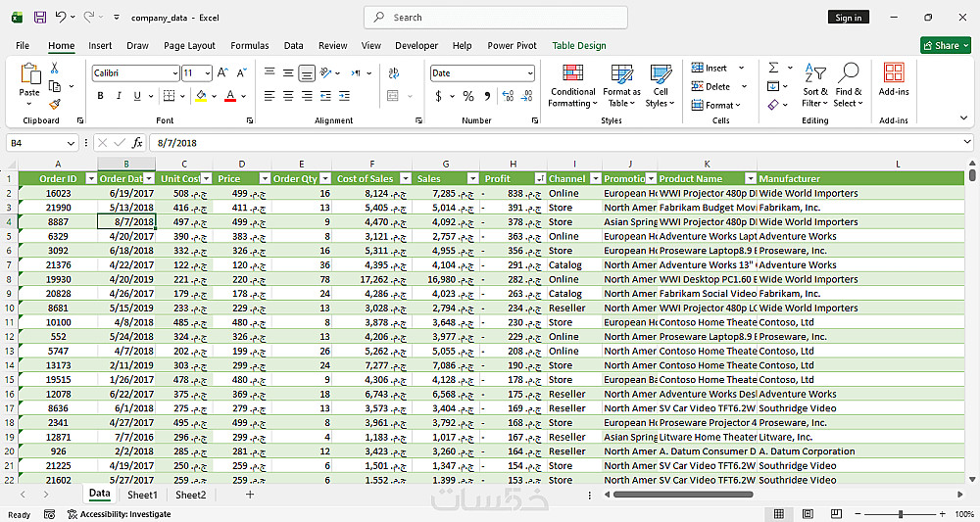Screen dimensions: 980x522
Task: Click Accessibility: Investigate in status bar
Action: coord(120,514)
